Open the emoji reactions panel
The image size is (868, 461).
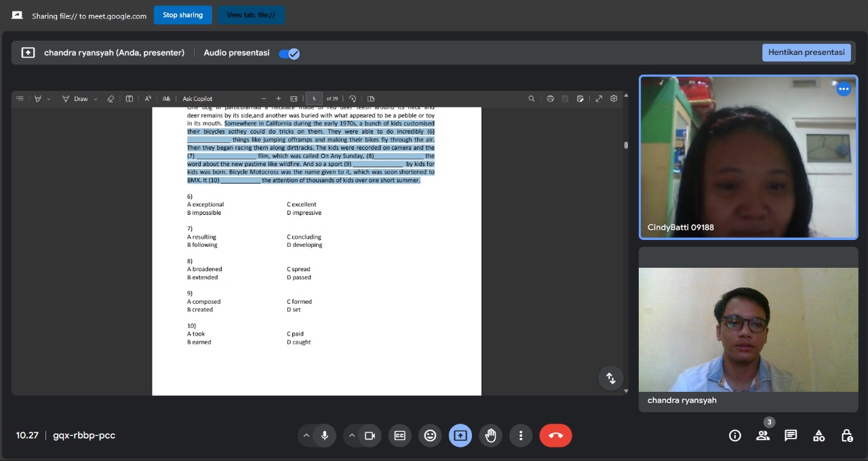point(430,435)
